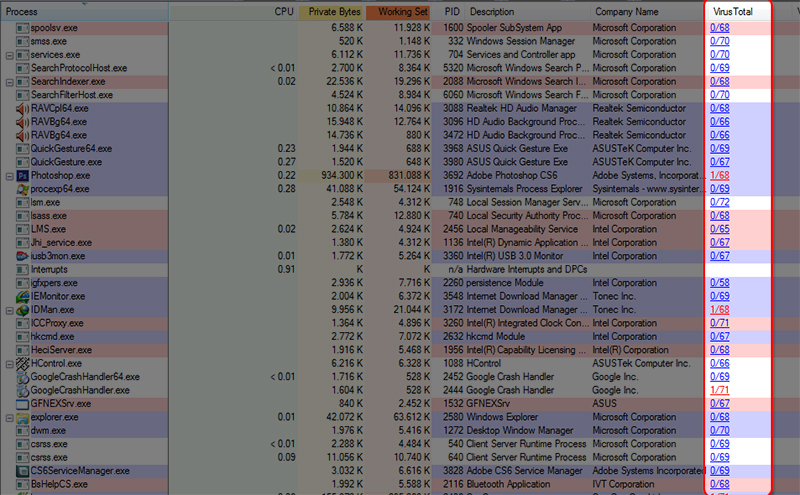
Task: Open LMS.exe 0/65 VirusTotal result
Action: (x=719, y=229)
